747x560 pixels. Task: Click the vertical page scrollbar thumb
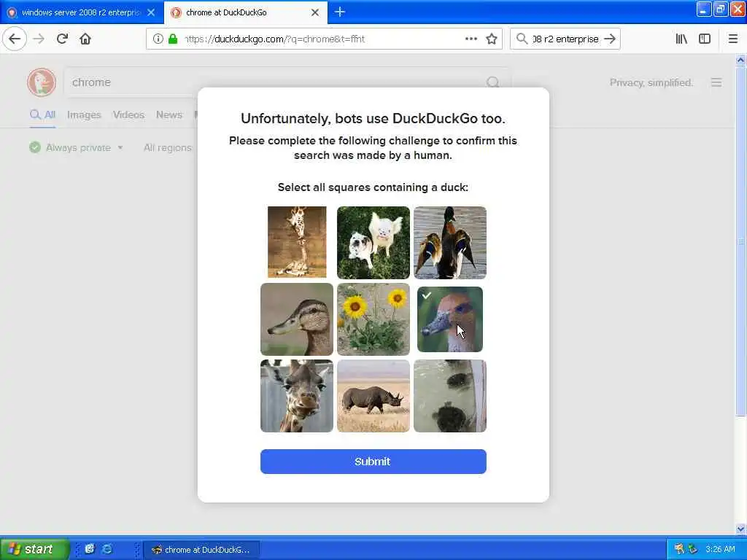click(740, 242)
